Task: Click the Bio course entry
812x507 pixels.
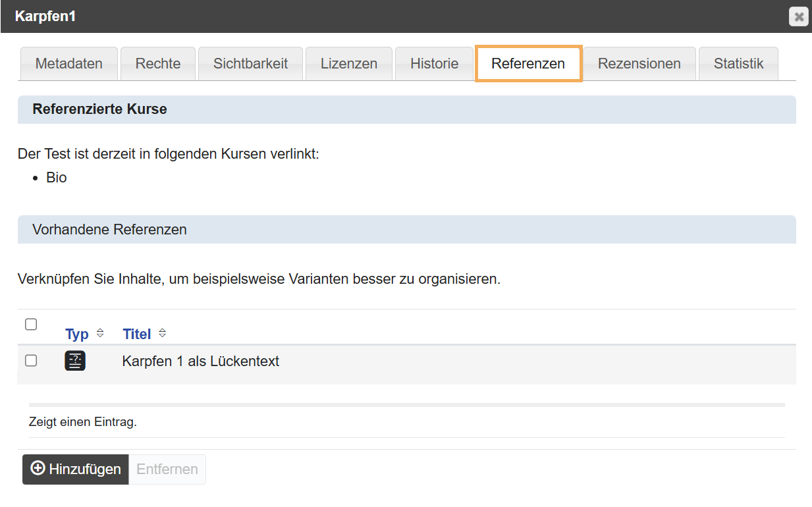Action: tap(57, 177)
